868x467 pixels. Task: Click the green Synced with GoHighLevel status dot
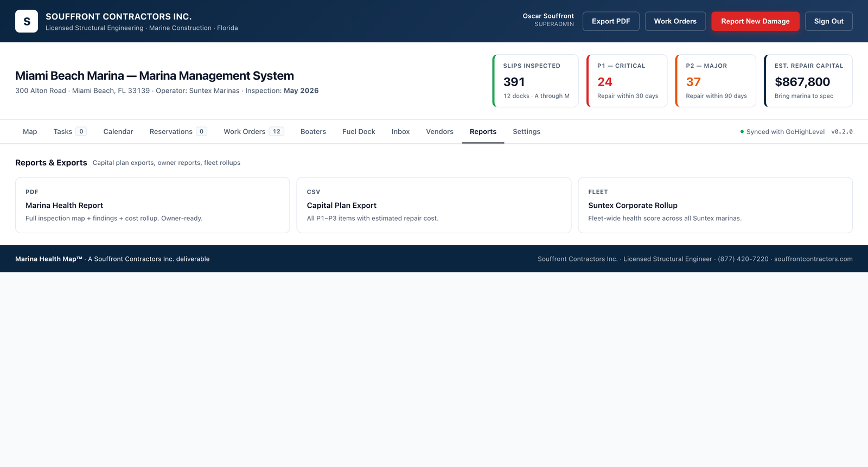[x=742, y=132]
